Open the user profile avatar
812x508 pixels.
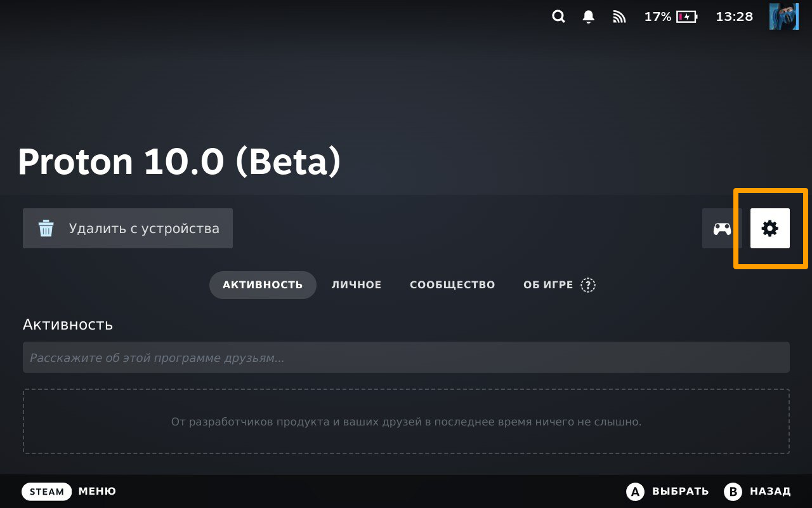coord(783,17)
